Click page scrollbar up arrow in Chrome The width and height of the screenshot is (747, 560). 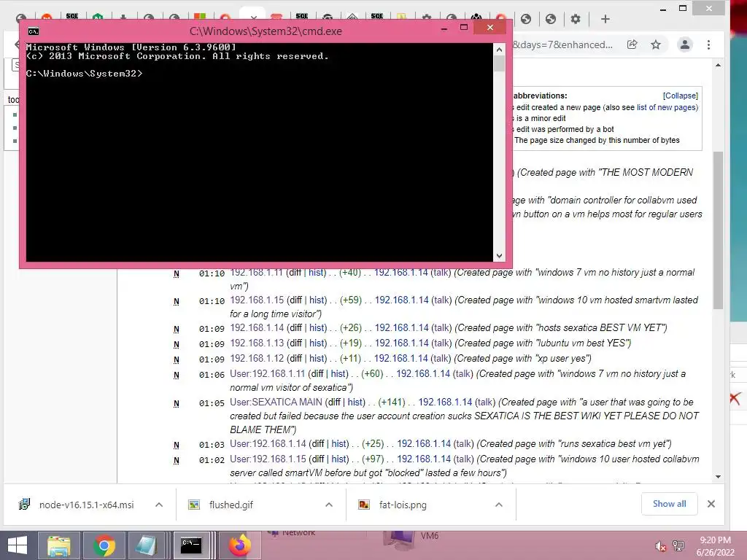(718, 65)
